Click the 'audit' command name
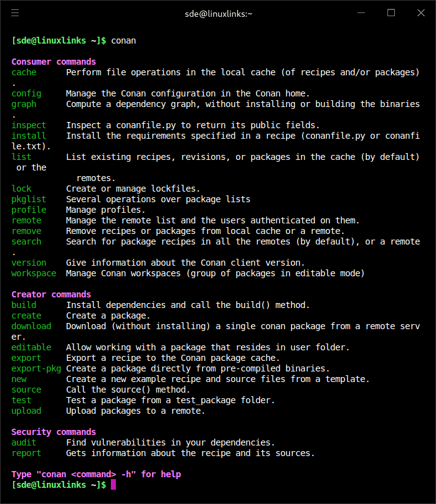Screen dimensions: 436x504 click(24, 442)
